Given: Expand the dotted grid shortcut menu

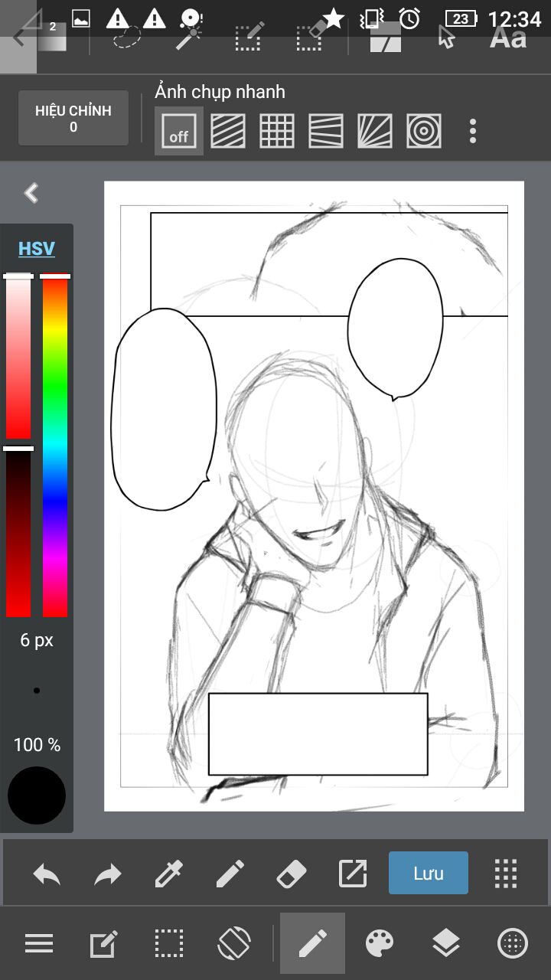Looking at the screenshot, I should click(506, 874).
